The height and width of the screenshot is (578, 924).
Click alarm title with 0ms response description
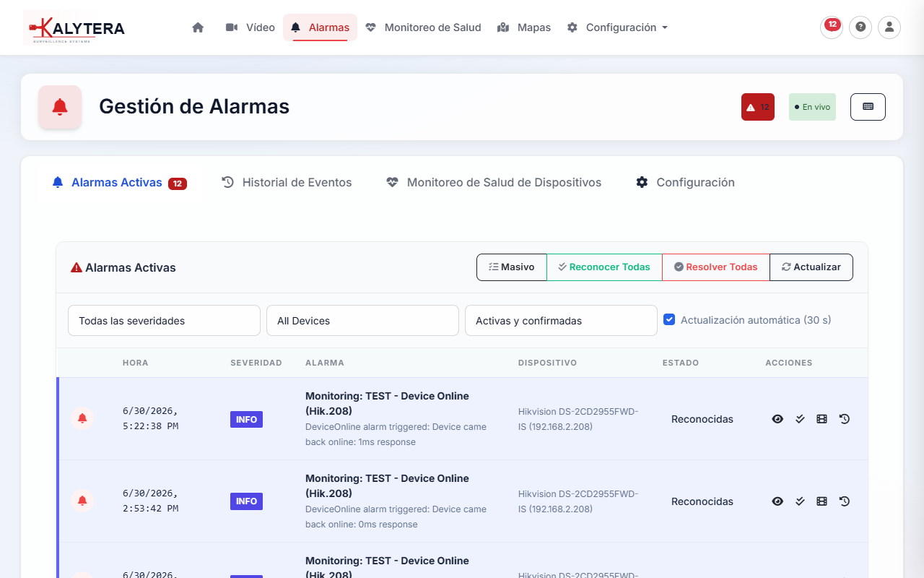[x=387, y=486]
